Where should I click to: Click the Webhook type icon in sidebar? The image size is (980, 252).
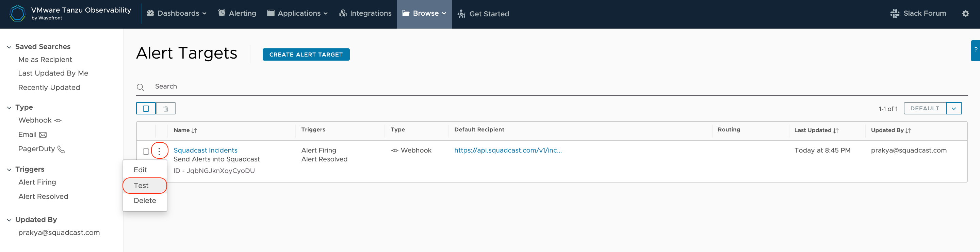58,121
